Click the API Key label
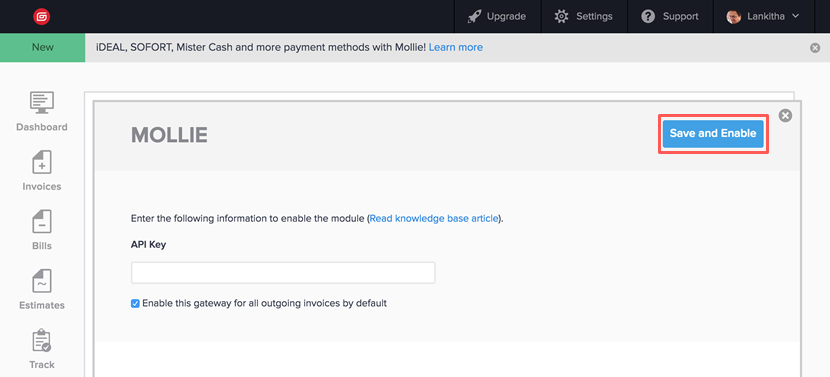The width and height of the screenshot is (830, 377). [x=148, y=245]
